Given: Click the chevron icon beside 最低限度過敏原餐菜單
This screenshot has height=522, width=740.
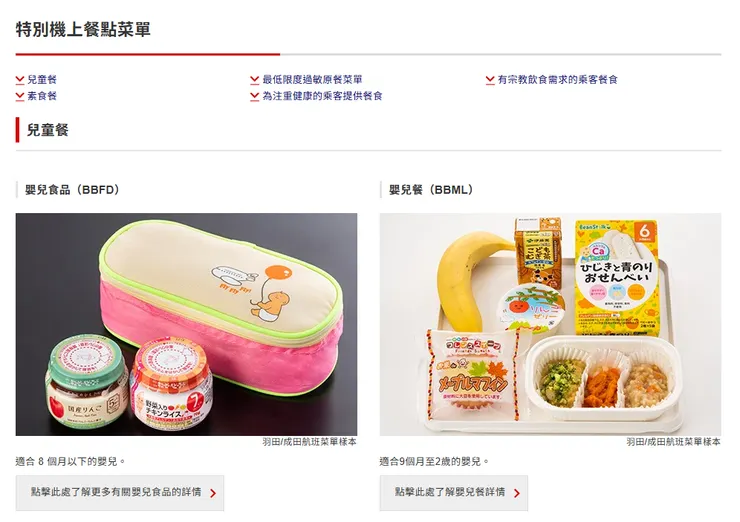Looking at the screenshot, I should coord(255,80).
